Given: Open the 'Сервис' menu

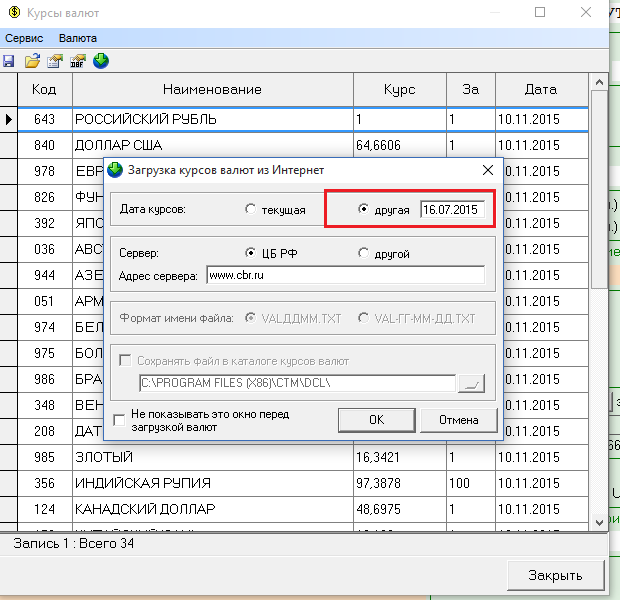Looking at the screenshot, I should 24,37.
